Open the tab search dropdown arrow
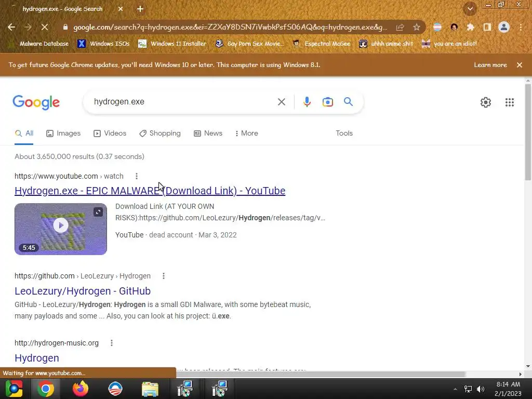This screenshot has width=532, height=399. coord(470,9)
